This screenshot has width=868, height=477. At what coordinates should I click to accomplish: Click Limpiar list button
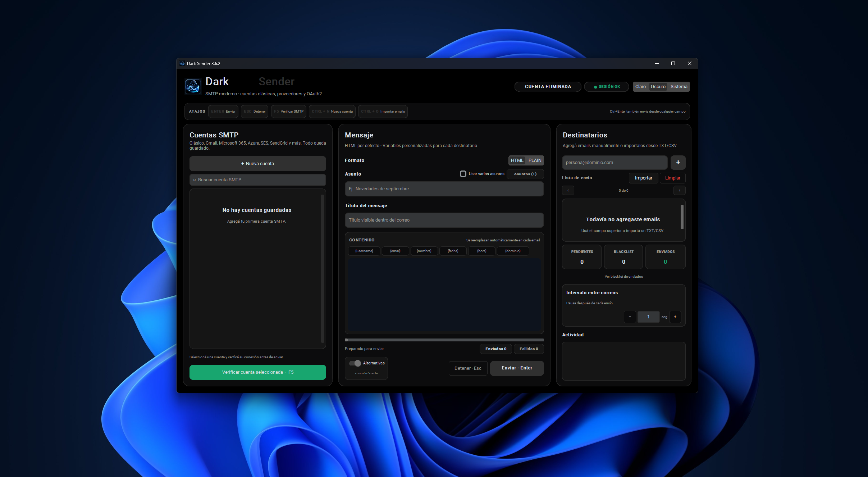click(x=672, y=178)
